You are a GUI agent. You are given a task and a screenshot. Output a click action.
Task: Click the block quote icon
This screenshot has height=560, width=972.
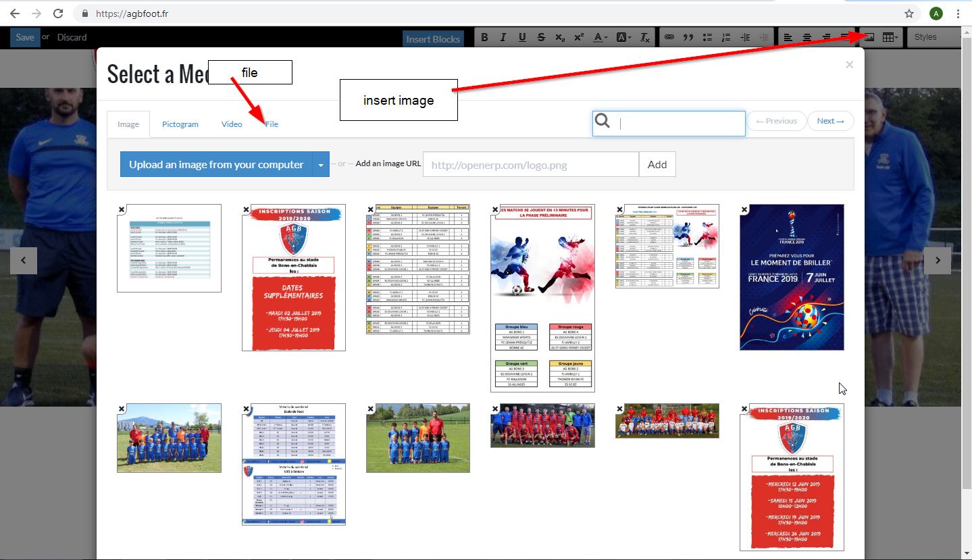(x=688, y=38)
